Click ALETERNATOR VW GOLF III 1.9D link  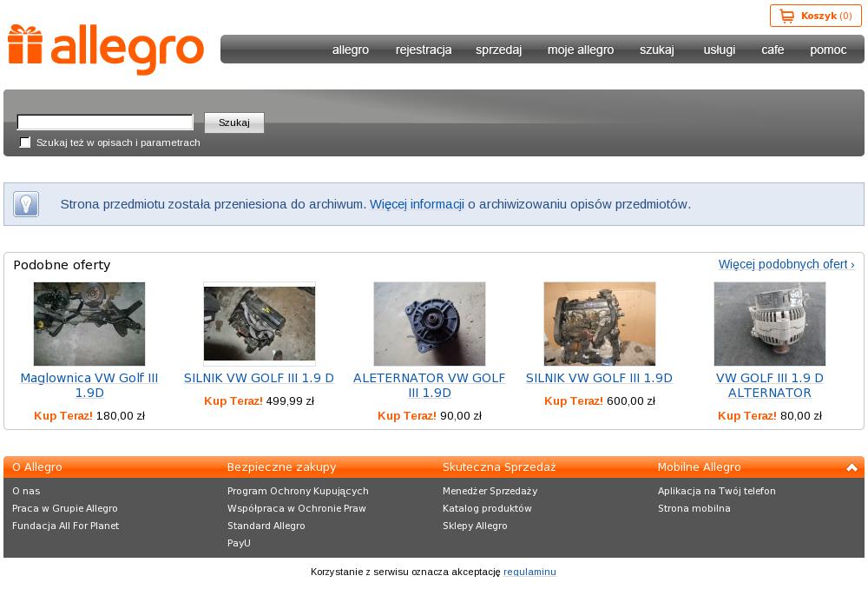pos(430,385)
